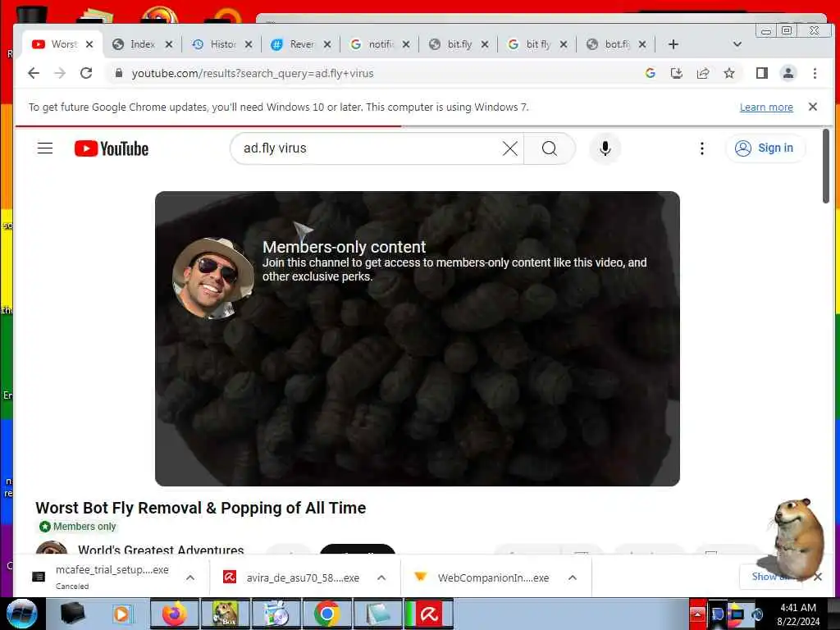Open Avira from the taskbar
The width and height of the screenshot is (840, 630).
tap(428, 614)
